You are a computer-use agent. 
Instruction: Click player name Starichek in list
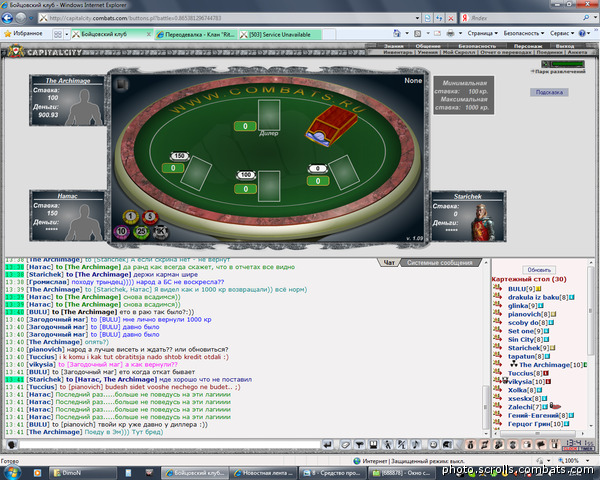523,348
